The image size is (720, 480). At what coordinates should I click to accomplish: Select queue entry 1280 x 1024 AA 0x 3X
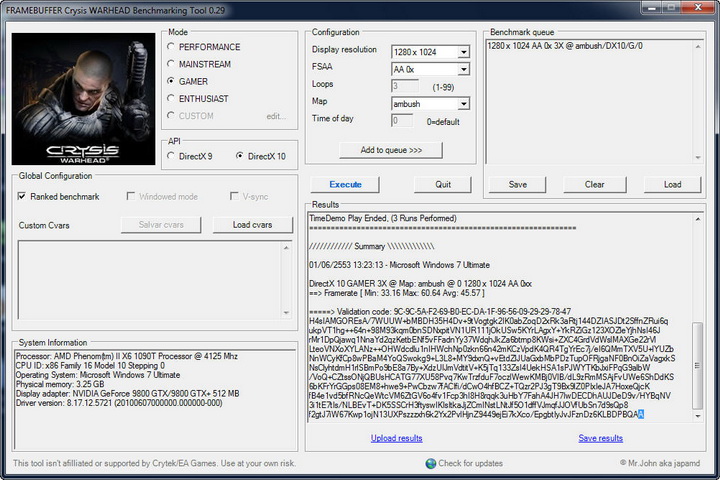click(565, 46)
